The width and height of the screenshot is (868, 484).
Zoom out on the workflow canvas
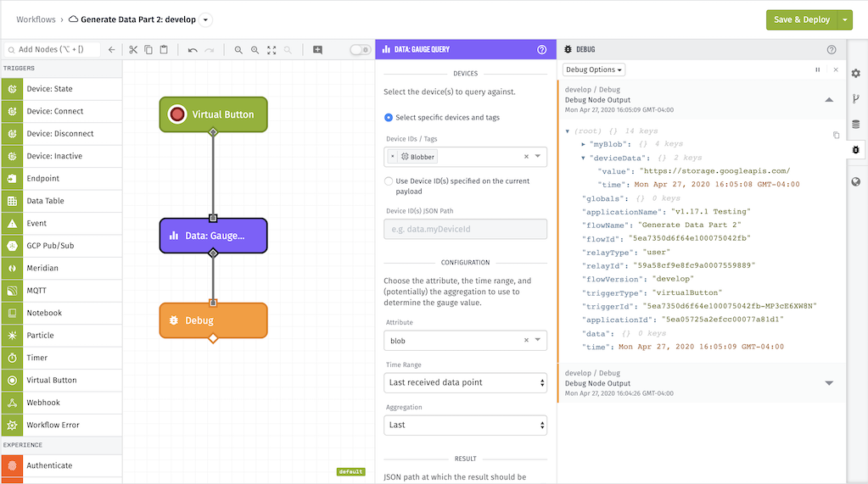pyautogui.click(x=238, y=50)
